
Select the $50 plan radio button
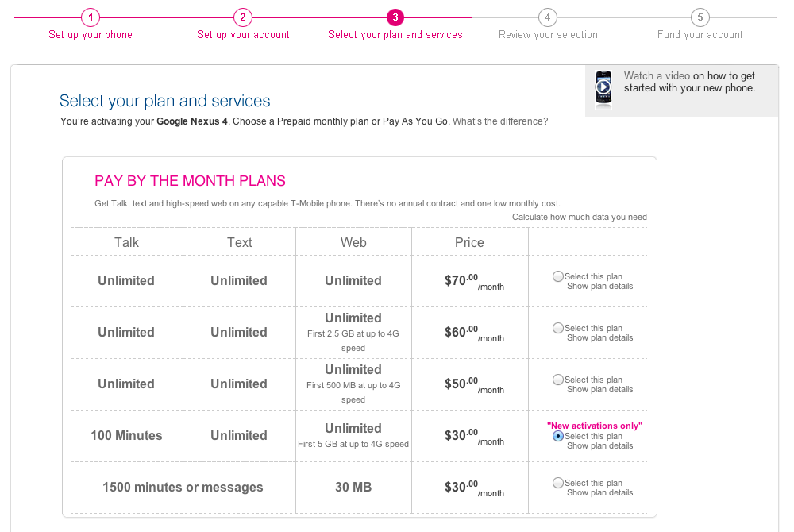click(558, 380)
